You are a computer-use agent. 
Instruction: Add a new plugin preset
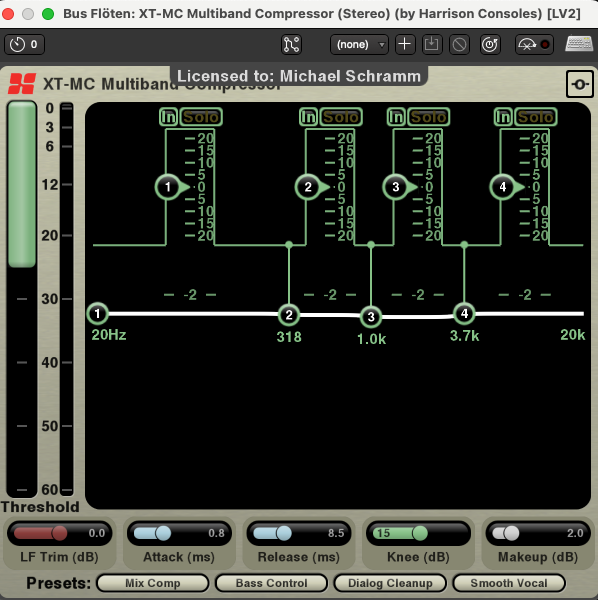point(405,44)
